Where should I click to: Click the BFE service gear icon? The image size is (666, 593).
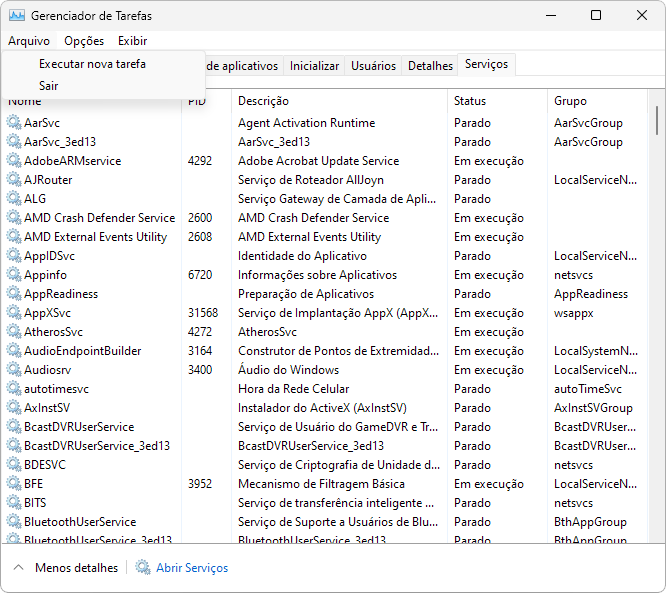[x=14, y=484]
